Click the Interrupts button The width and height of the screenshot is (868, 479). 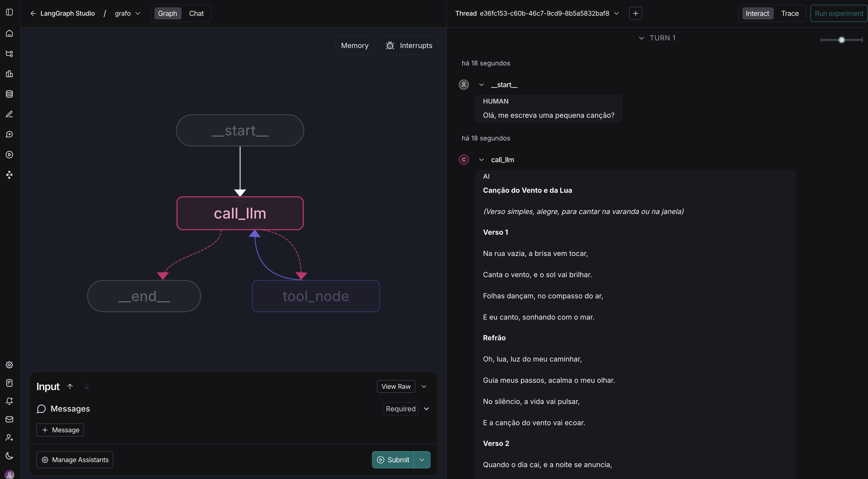coord(408,45)
